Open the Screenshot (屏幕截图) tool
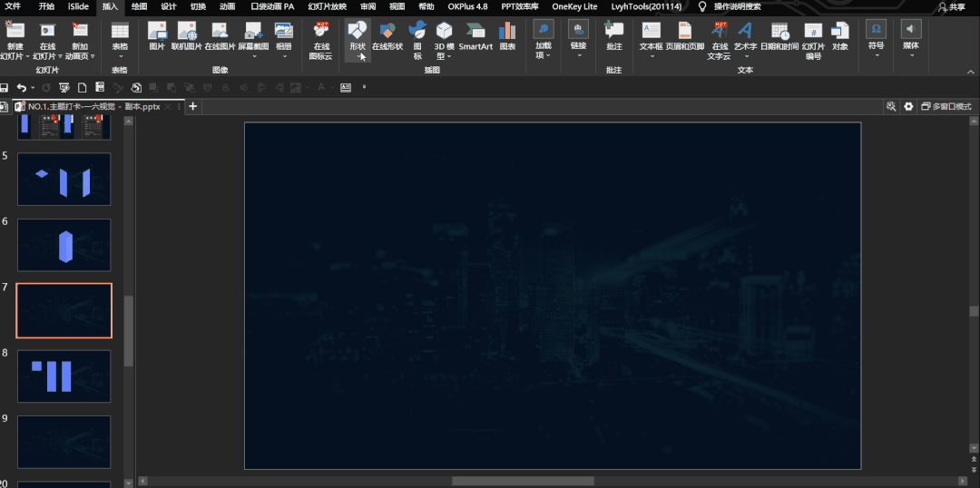The image size is (980, 488). click(x=253, y=30)
